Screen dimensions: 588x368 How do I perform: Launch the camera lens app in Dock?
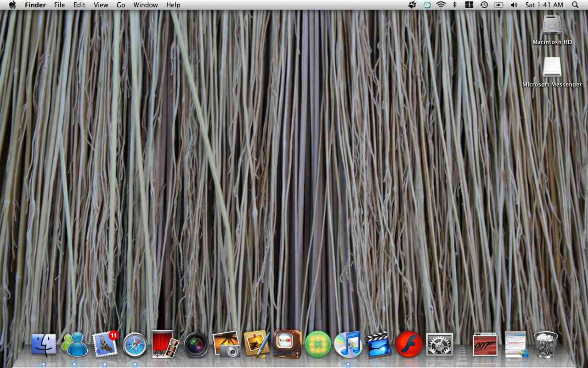[x=196, y=345]
